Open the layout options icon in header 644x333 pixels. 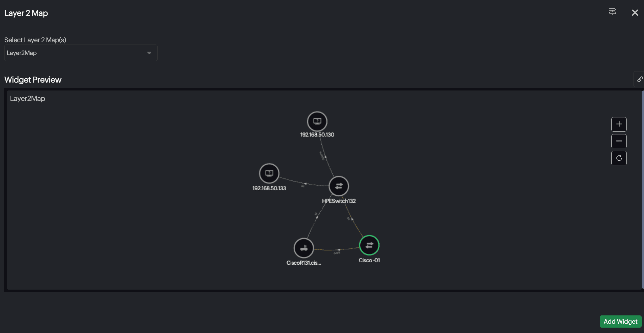(612, 12)
